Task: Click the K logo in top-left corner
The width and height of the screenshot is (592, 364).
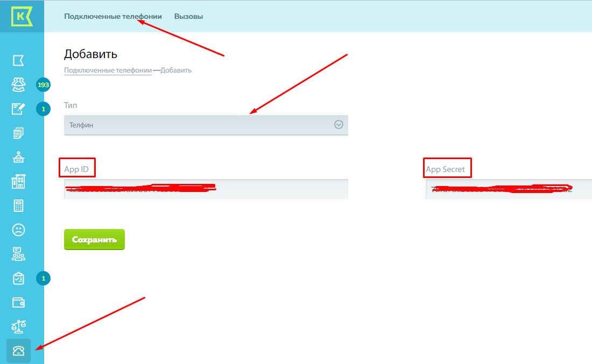Action: 22,16
